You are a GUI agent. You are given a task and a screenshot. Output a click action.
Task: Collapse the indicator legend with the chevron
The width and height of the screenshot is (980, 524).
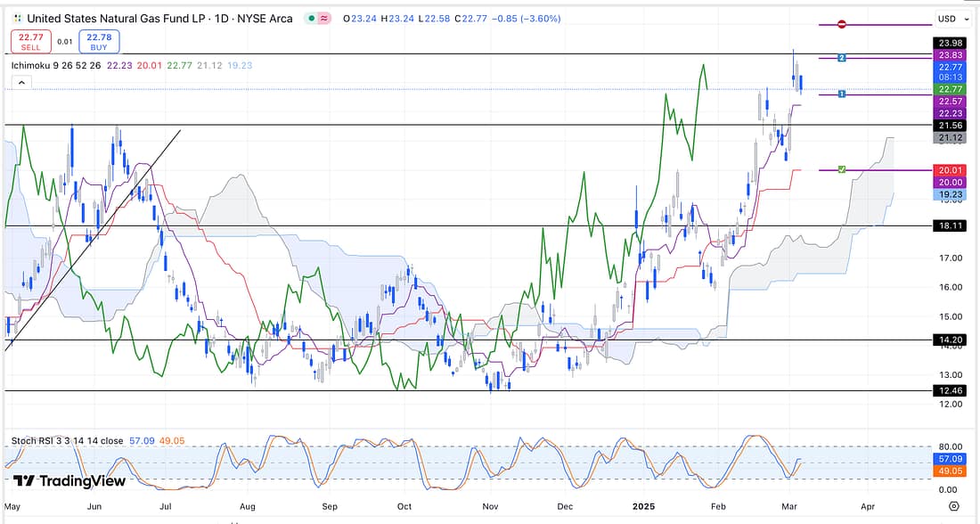[20, 82]
